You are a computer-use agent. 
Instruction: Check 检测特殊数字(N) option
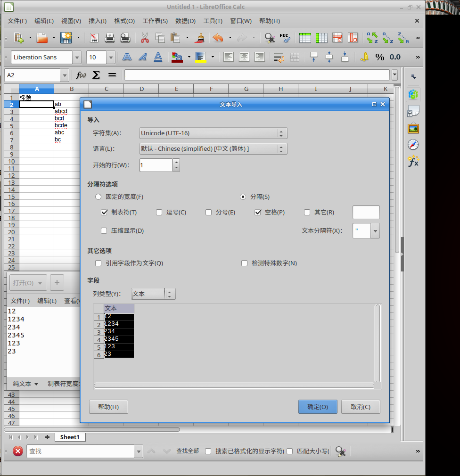(245, 263)
